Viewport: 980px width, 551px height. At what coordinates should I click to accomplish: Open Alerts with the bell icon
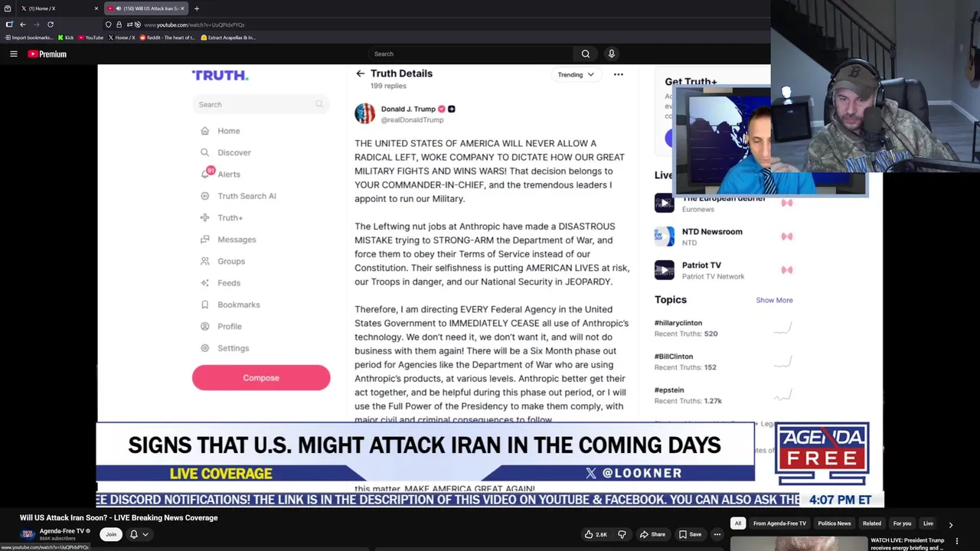click(220, 174)
